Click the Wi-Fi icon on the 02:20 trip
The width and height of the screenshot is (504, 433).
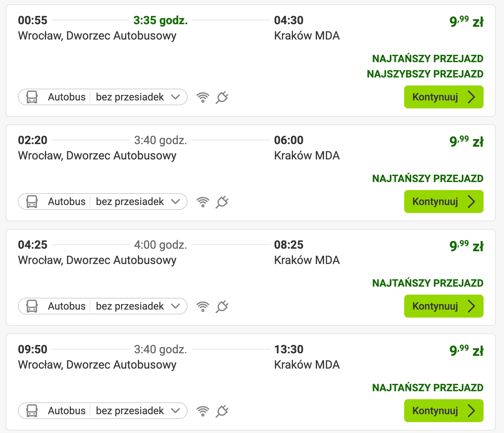pos(203,202)
